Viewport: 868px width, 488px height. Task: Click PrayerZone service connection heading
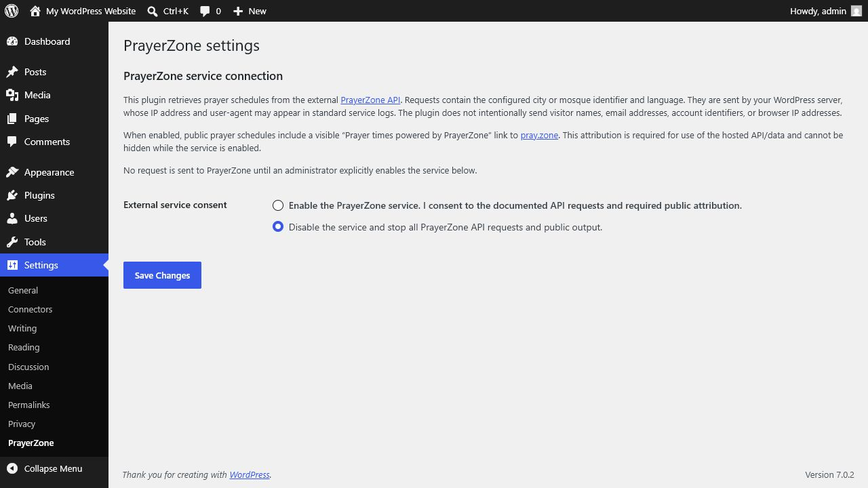(203, 76)
